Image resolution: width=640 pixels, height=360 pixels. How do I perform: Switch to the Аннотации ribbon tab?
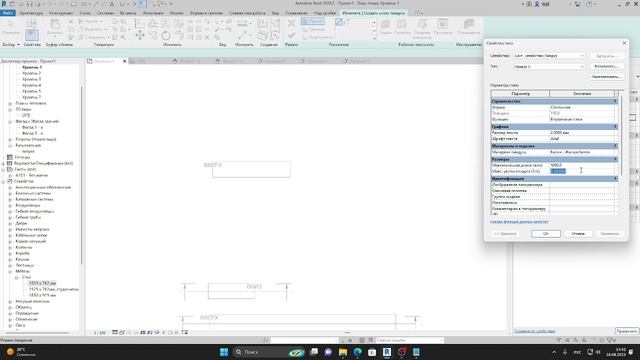tap(153, 13)
